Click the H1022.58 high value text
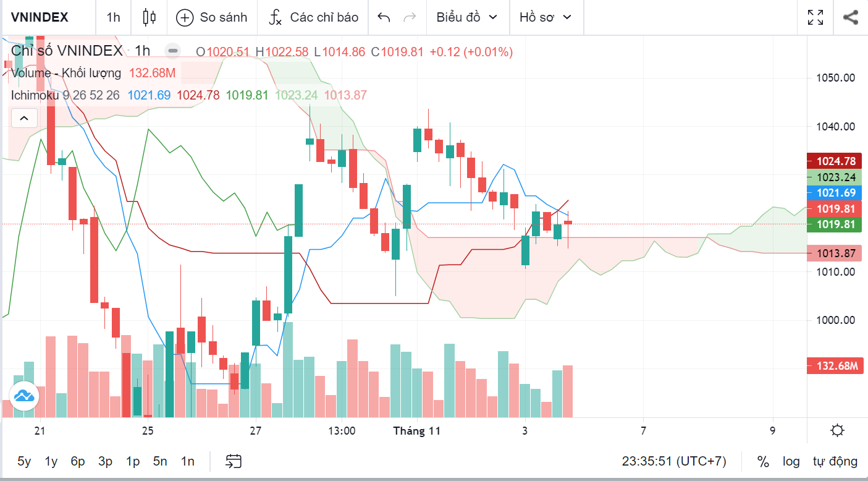Viewport: 868px width, 481px height. click(282, 52)
